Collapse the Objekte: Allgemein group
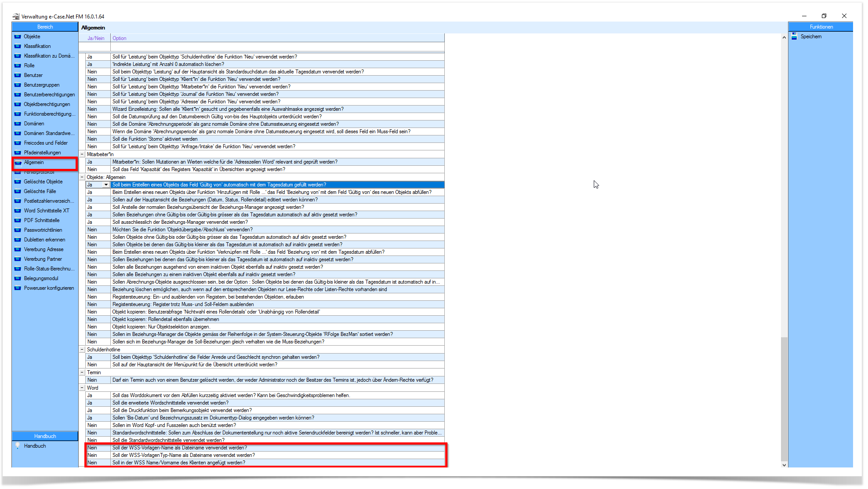 click(x=82, y=177)
